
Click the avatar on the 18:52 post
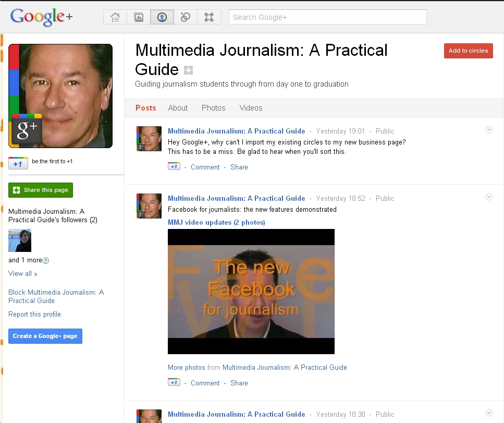[x=149, y=206]
